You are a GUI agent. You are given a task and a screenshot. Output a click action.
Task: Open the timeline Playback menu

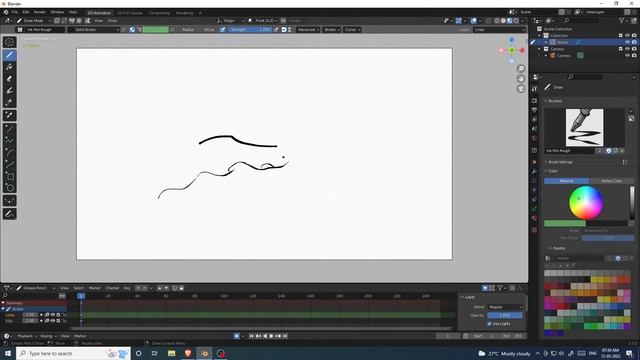coord(27,336)
